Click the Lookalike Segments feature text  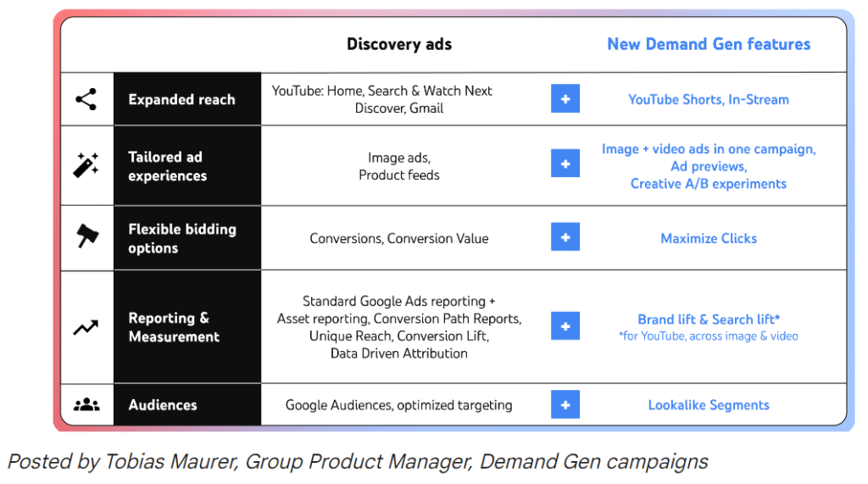(709, 405)
